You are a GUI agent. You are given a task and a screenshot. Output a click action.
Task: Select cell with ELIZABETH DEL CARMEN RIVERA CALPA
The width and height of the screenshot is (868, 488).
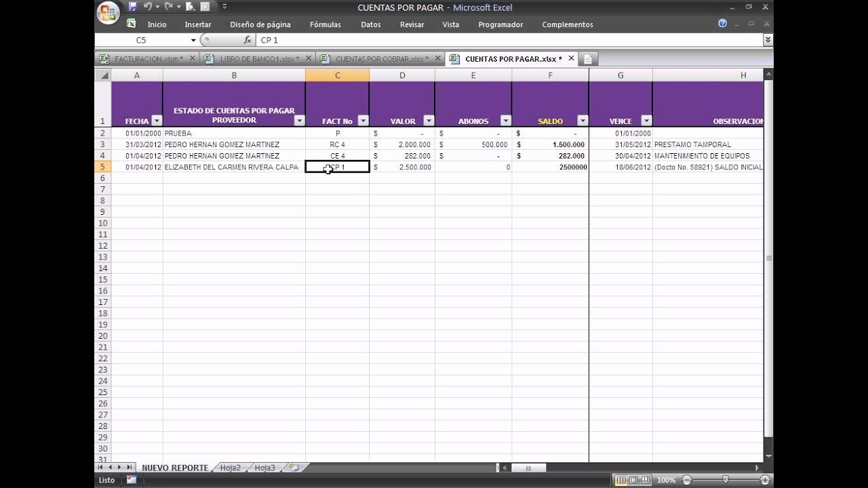pos(234,167)
